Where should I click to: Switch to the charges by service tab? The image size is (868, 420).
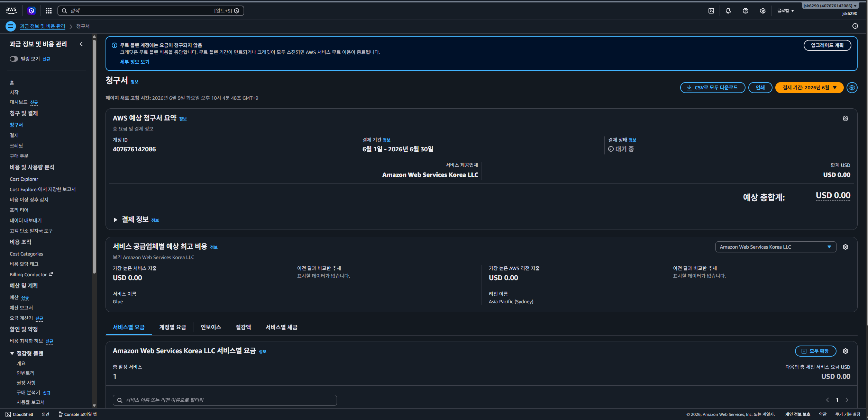129,327
